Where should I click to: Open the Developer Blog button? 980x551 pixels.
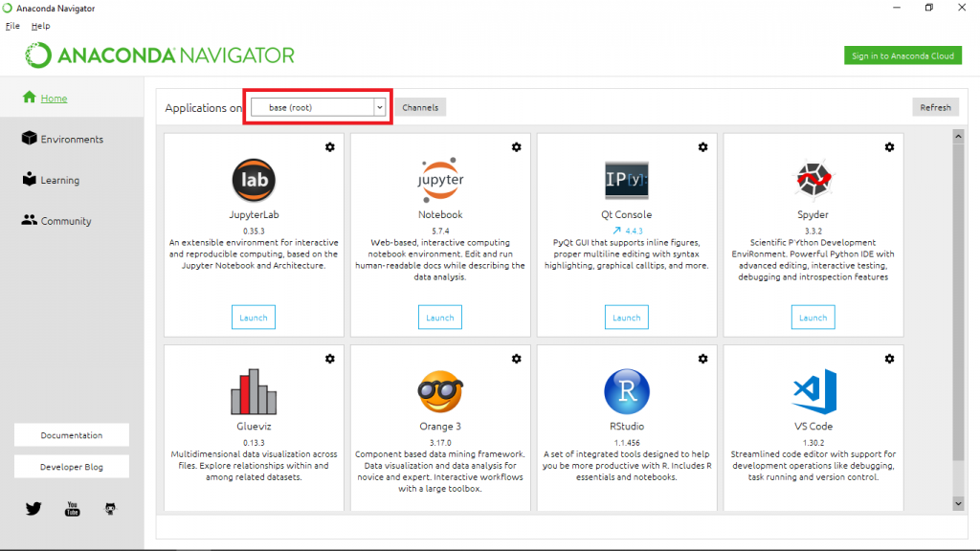[x=71, y=467]
